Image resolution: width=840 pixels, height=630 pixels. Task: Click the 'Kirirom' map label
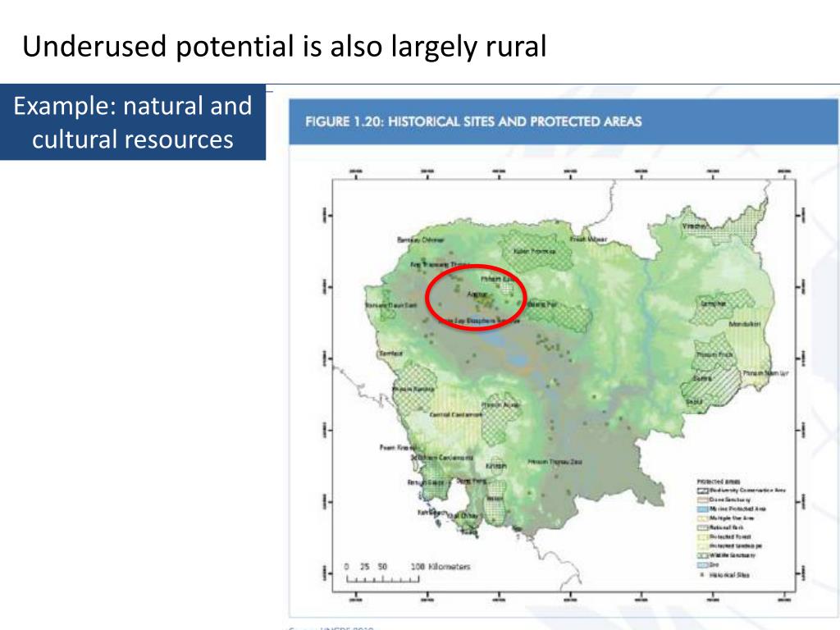(495, 466)
